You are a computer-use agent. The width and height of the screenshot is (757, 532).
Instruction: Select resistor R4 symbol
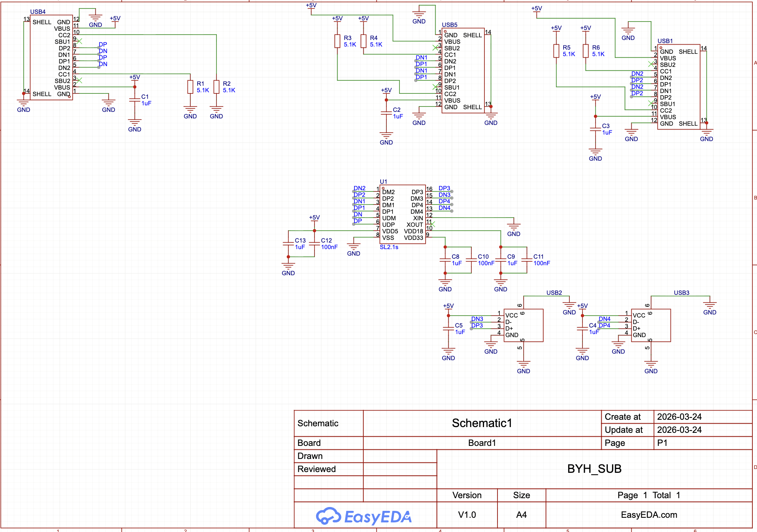point(363,41)
